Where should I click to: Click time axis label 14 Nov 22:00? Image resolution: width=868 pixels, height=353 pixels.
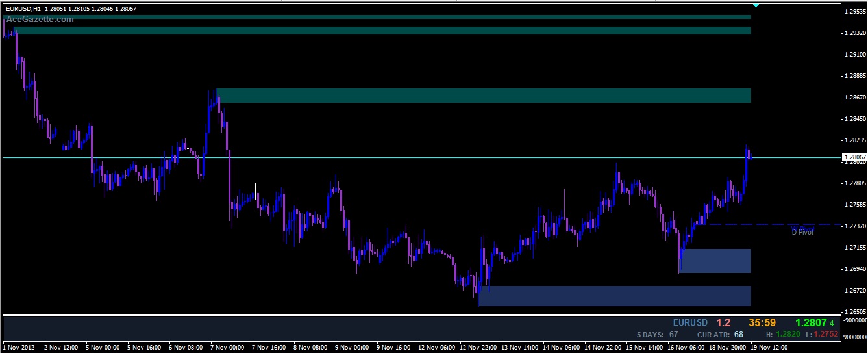[602, 348]
